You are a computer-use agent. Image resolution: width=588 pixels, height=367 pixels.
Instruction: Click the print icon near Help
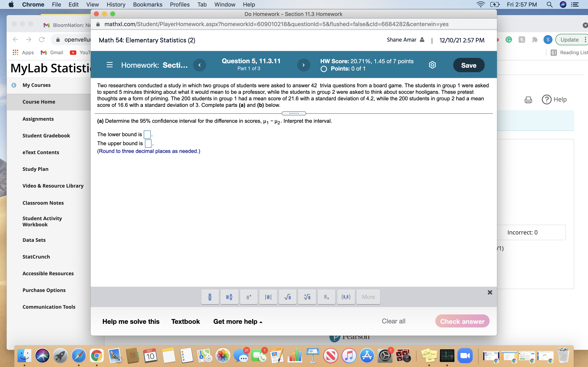coord(528,99)
